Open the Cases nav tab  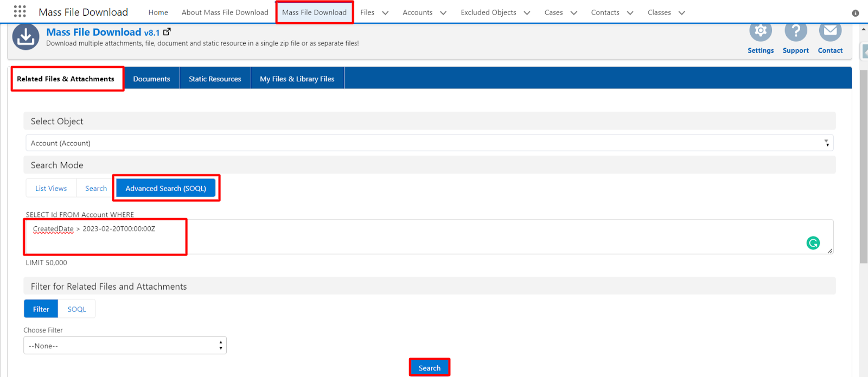click(553, 12)
